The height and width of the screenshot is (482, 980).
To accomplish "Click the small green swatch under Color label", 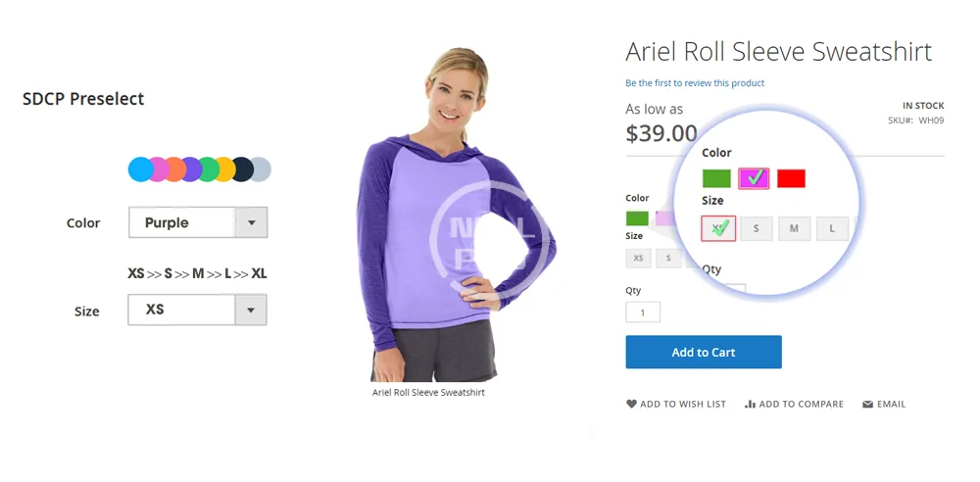I will click(x=637, y=218).
